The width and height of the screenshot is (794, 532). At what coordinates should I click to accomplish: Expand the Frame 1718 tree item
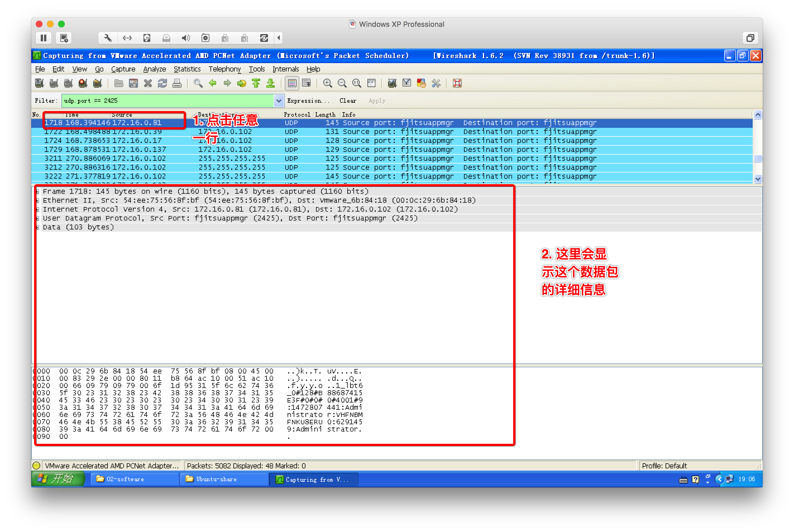click(x=38, y=191)
